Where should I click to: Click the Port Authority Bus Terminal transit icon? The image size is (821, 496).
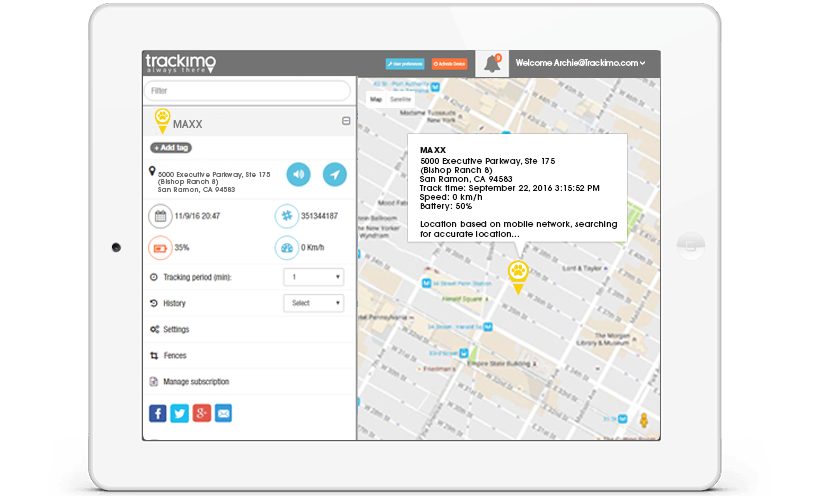(435, 86)
